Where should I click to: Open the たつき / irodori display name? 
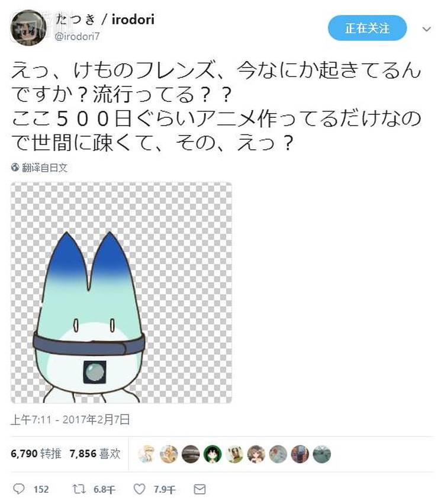(x=105, y=20)
